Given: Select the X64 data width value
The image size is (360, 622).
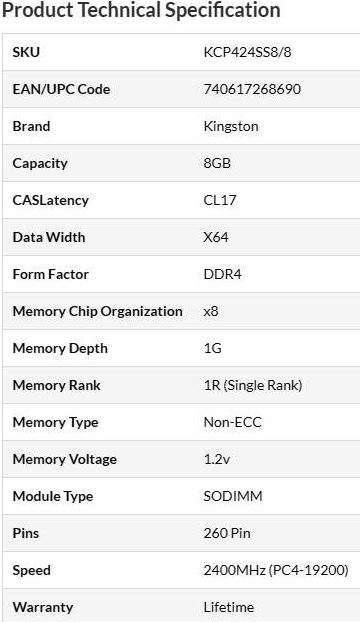Looking at the screenshot, I should click(216, 237).
